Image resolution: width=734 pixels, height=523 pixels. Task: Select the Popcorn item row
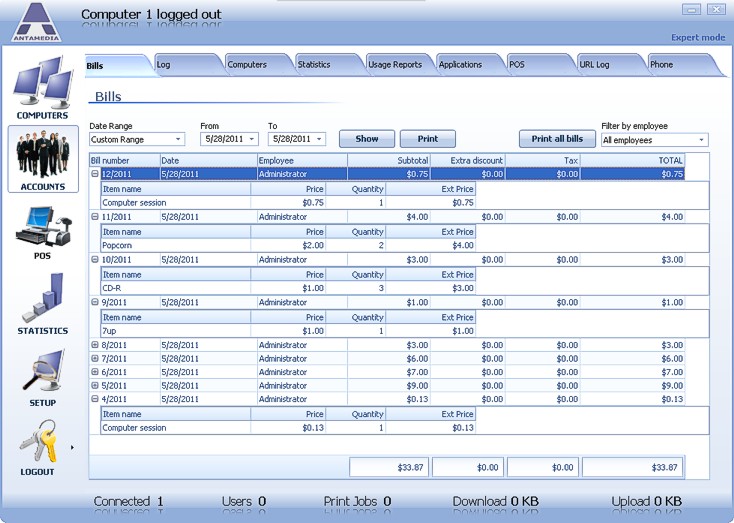288,245
